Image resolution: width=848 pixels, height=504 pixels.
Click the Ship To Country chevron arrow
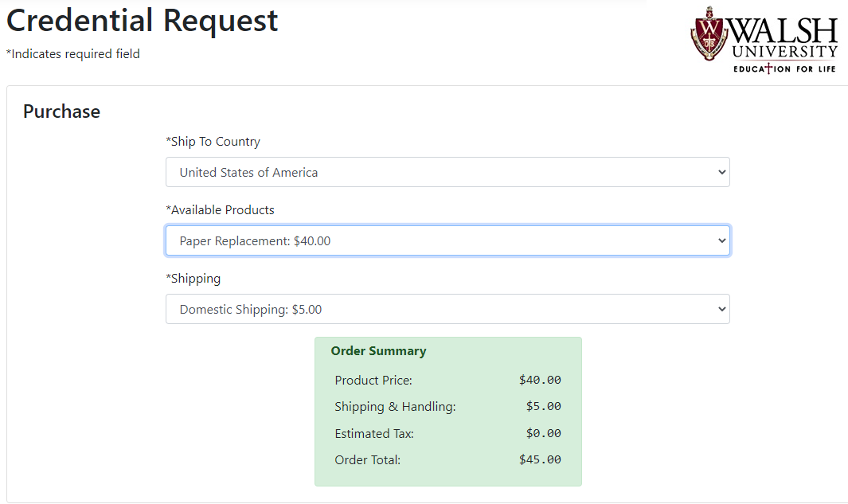[721, 172]
